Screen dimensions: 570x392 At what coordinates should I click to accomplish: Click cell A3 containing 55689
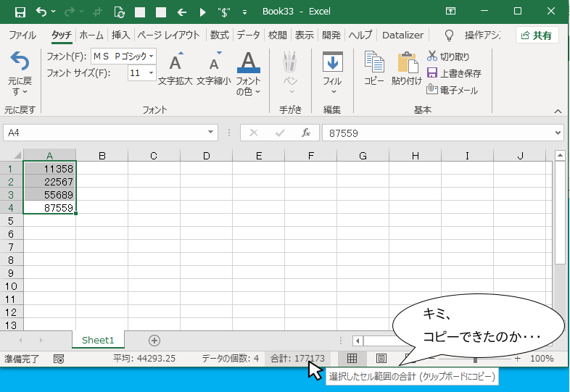click(50, 195)
